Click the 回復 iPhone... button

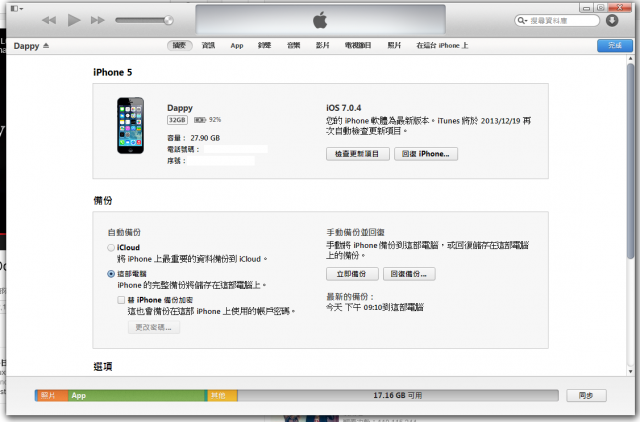426,154
